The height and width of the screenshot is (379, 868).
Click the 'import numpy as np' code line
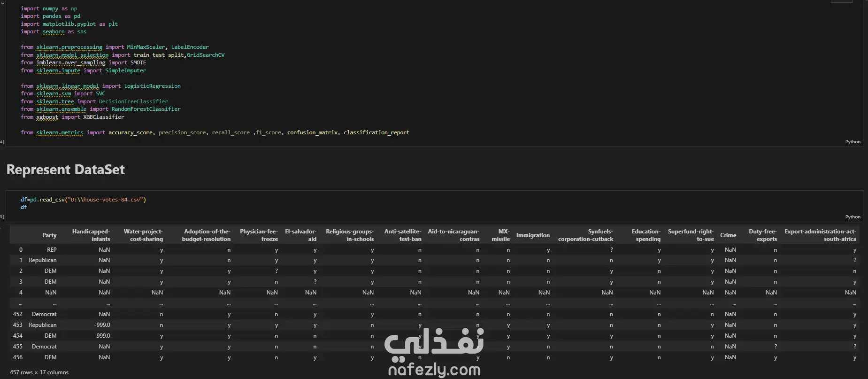(x=49, y=8)
